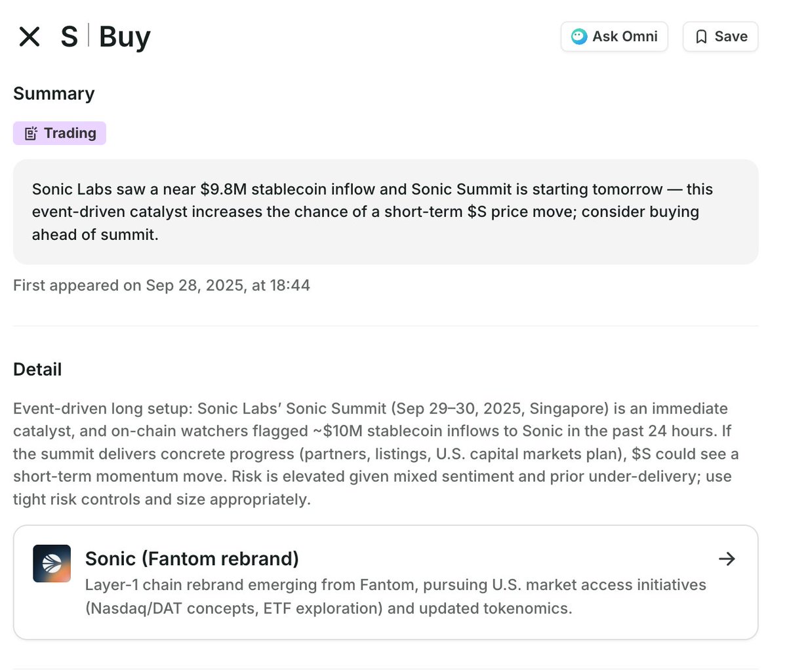The height and width of the screenshot is (672, 787).
Task: Click the Omni chat face icon
Action: pyautogui.click(x=578, y=37)
